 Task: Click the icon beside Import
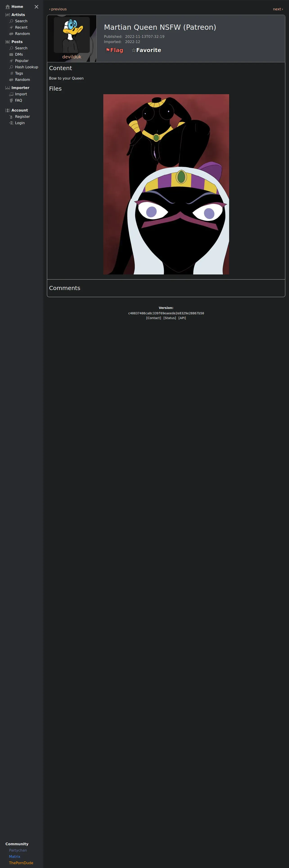tap(11, 94)
